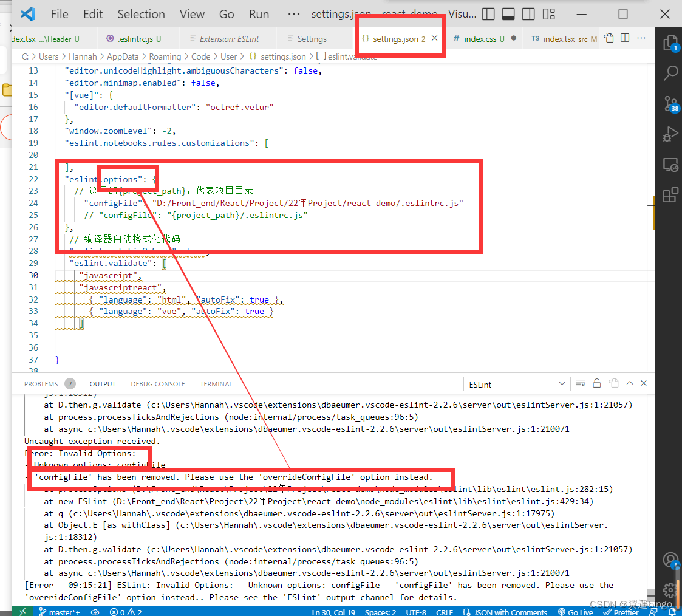
Task: Click Prettier status bar item
Action: [620, 612]
